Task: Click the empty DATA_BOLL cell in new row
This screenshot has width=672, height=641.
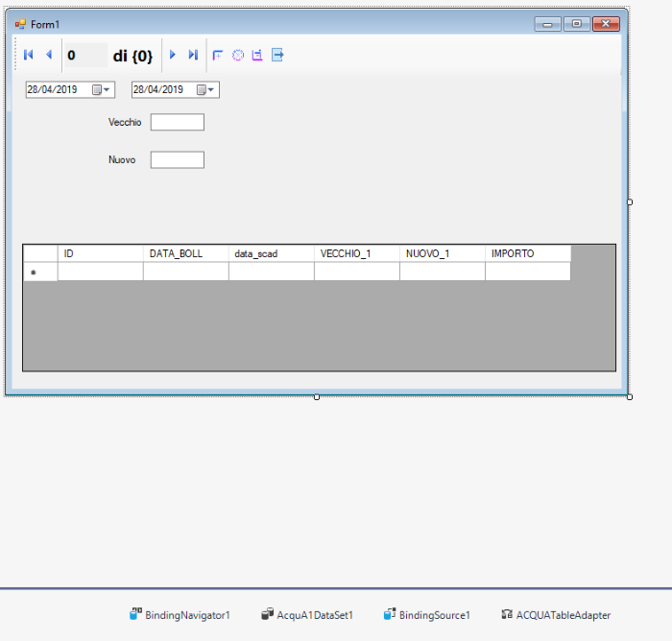Action: tap(186, 272)
